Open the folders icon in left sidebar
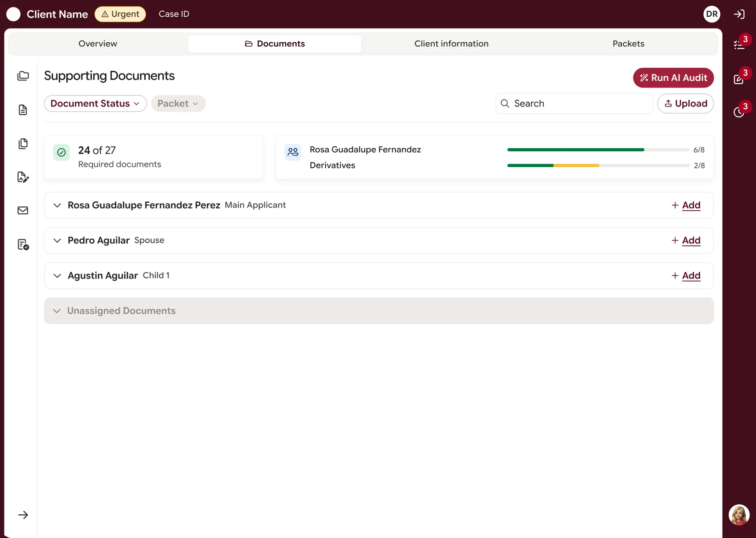This screenshot has width=756, height=538. (23, 76)
